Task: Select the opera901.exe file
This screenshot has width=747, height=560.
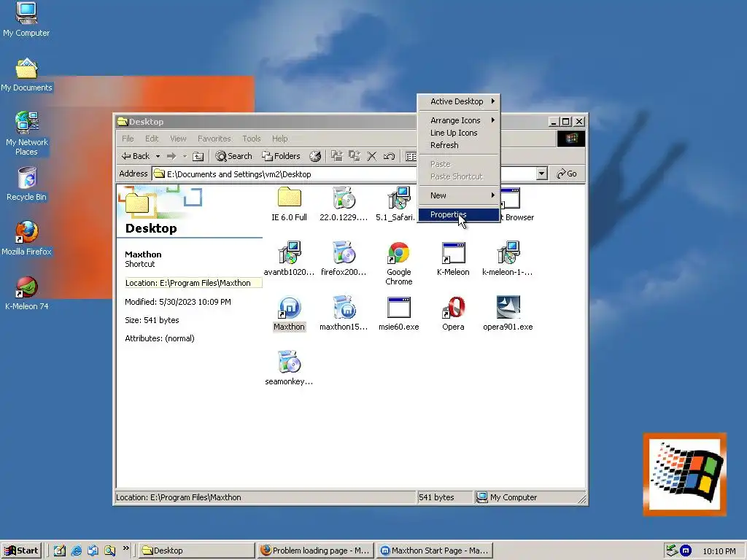Action: (x=508, y=314)
